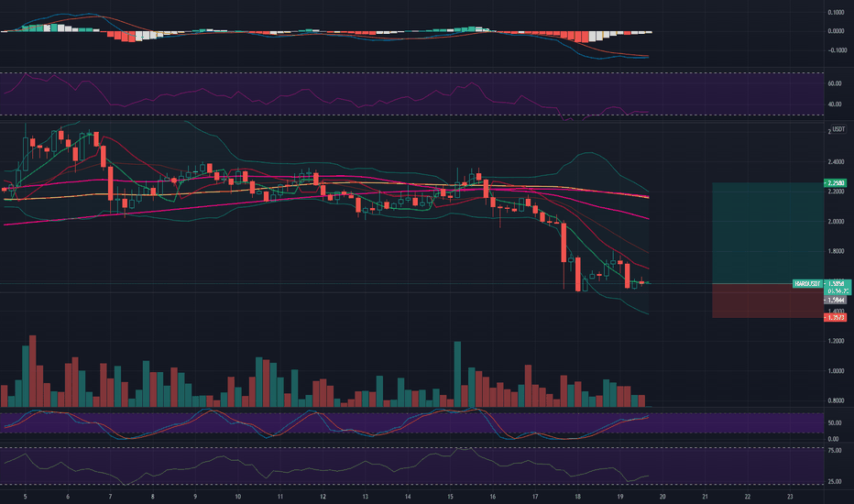
Task: Select the green profit zone of the long position
Action: [768, 233]
